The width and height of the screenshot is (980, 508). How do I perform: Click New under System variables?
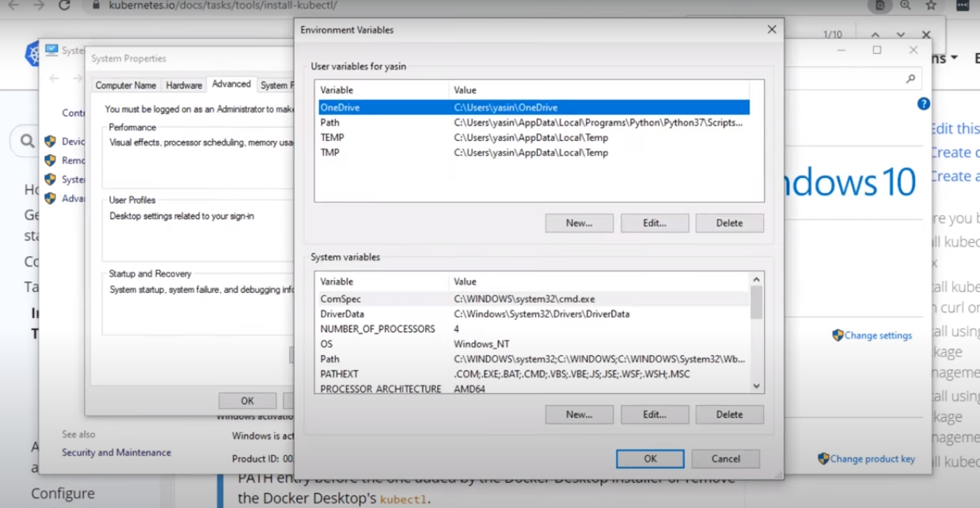(x=579, y=415)
